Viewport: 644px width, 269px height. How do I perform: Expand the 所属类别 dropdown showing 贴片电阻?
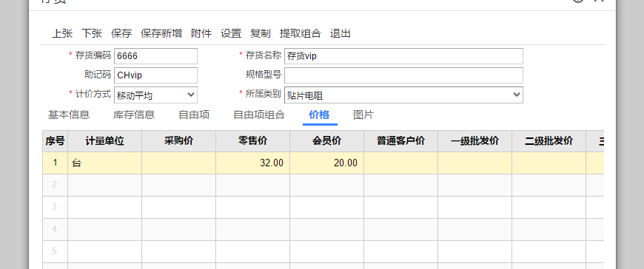pos(403,95)
